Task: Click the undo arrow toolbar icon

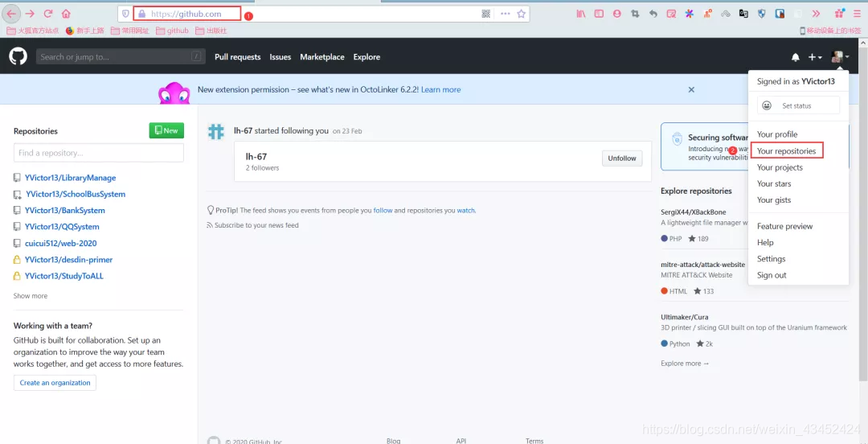Action: (x=653, y=14)
